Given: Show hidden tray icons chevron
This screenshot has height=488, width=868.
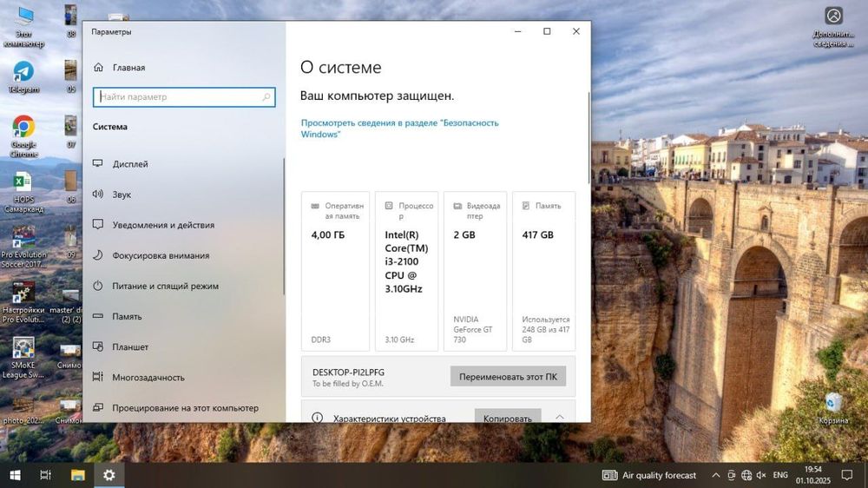Looking at the screenshot, I should [x=716, y=475].
